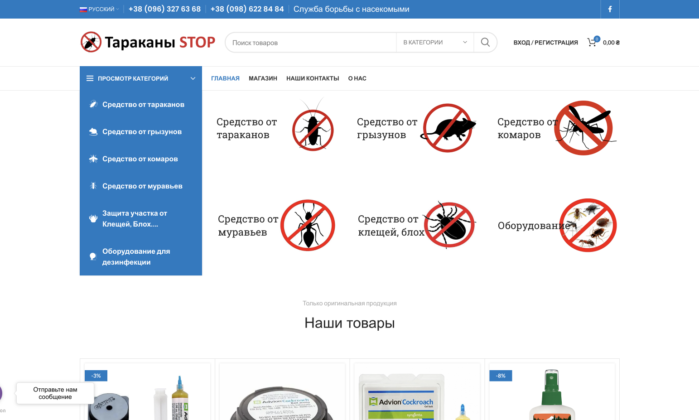
Task: Click the tick prohibition icon
Action: tap(450, 224)
